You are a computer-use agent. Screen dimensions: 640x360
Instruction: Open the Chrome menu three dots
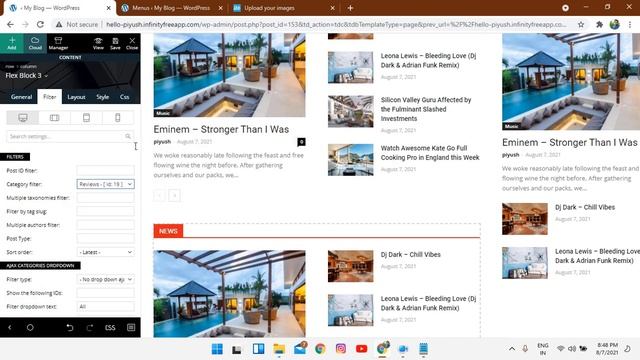click(x=630, y=24)
